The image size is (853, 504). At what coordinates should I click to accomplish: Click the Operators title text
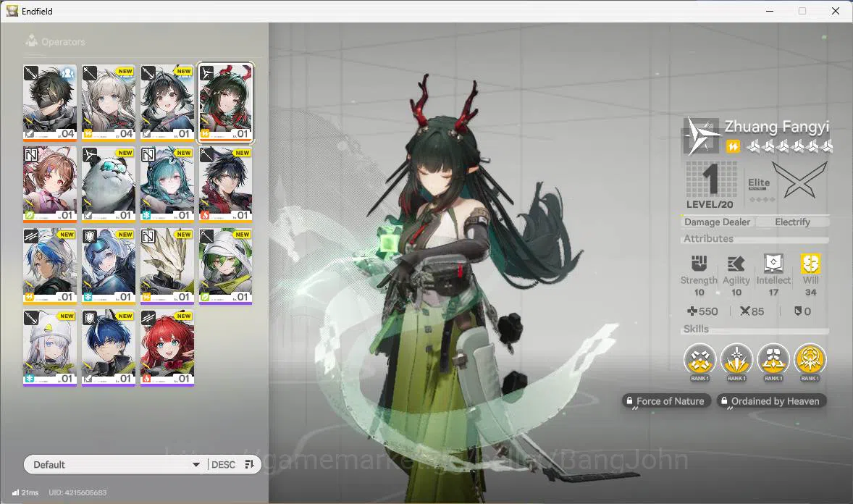pos(63,42)
